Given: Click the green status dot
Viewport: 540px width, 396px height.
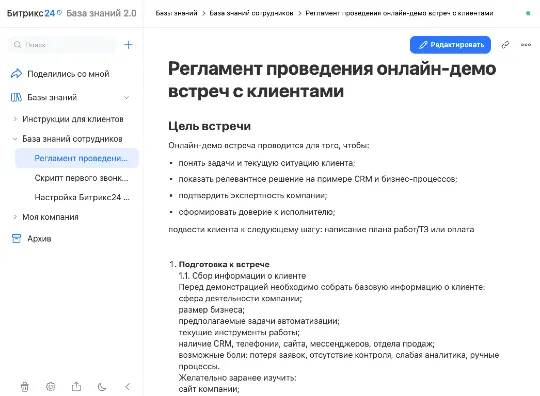Looking at the screenshot, I should coord(528,13).
